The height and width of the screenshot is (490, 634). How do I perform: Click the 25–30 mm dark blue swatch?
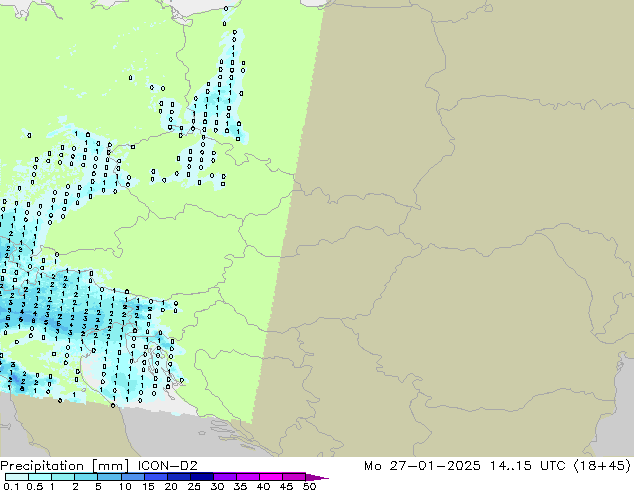tap(202, 477)
